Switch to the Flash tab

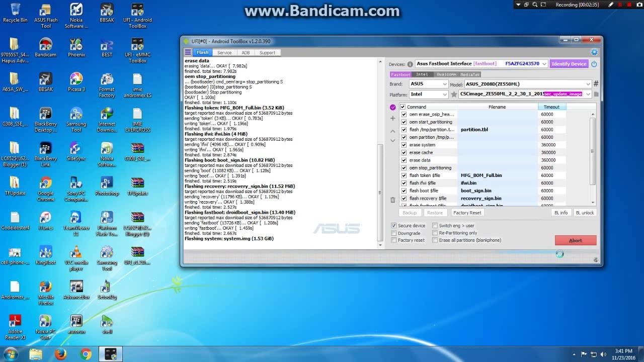coord(203,52)
